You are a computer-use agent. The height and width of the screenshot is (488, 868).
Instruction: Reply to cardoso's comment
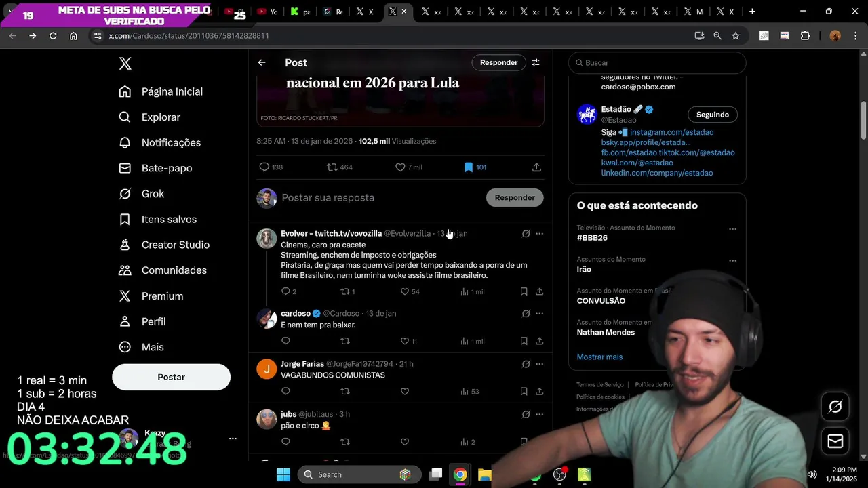tap(285, 342)
